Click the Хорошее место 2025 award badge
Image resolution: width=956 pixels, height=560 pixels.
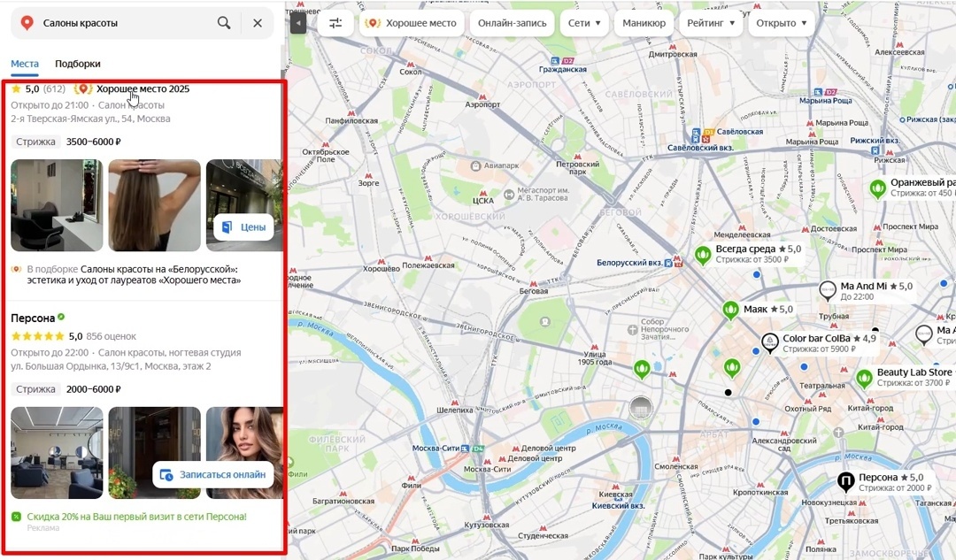(x=132, y=89)
